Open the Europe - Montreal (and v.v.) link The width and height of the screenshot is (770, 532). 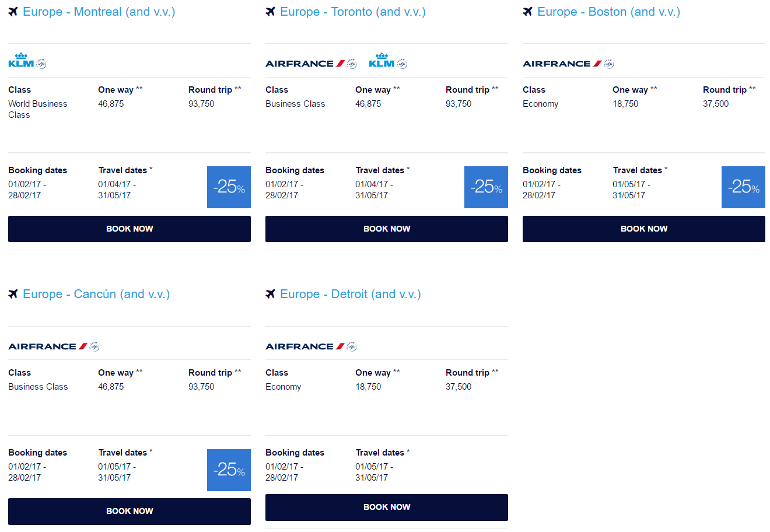click(x=99, y=12)
